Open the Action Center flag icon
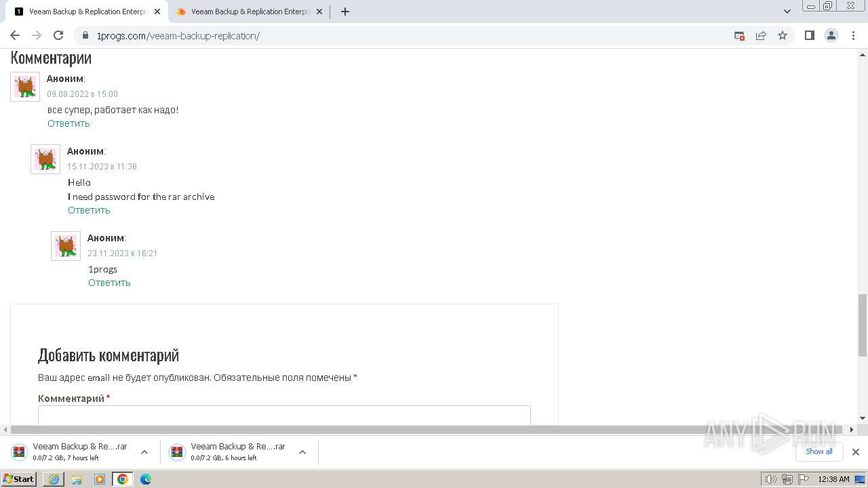Viewport: 868px width, 488px height. (x=802, y=479)
